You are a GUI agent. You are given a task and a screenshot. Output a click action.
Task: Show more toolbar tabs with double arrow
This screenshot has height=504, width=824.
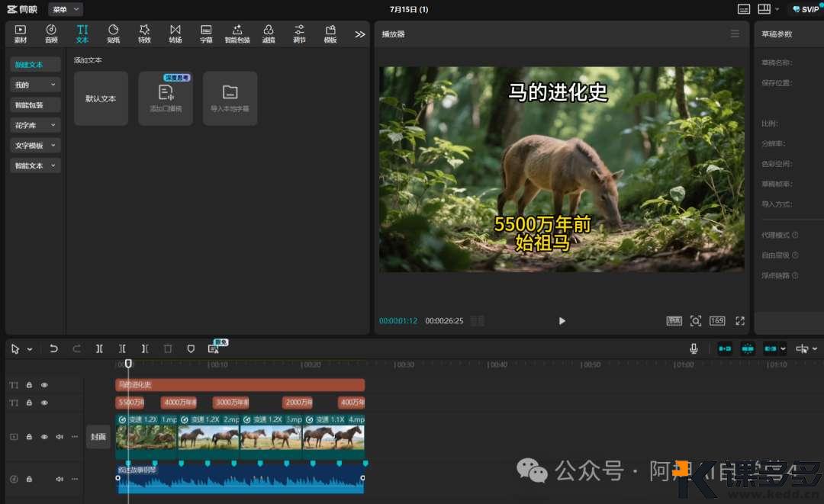click(360, 34)
